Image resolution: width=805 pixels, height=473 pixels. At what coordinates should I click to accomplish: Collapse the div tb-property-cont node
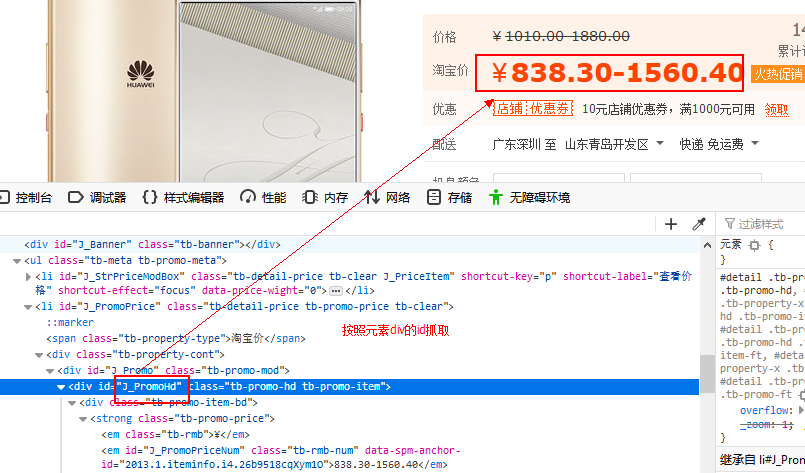pos(39,355)
